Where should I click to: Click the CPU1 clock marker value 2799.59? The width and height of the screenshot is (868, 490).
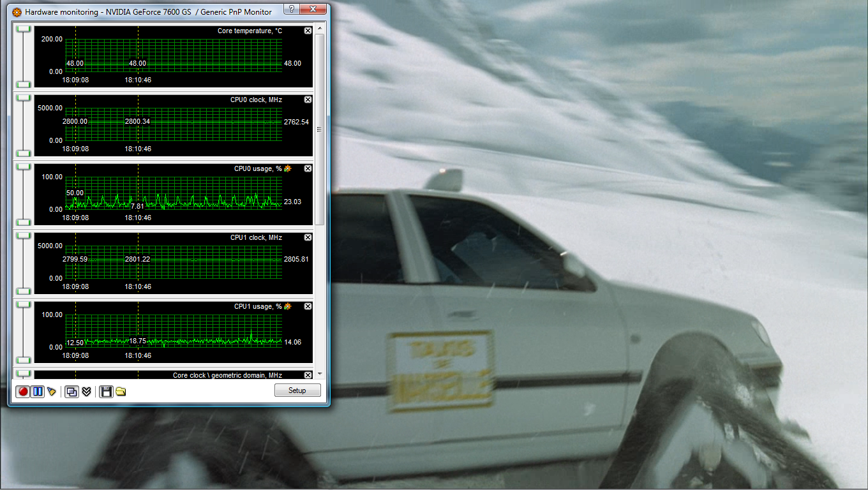pyautogui.click(x=75, y=259)
